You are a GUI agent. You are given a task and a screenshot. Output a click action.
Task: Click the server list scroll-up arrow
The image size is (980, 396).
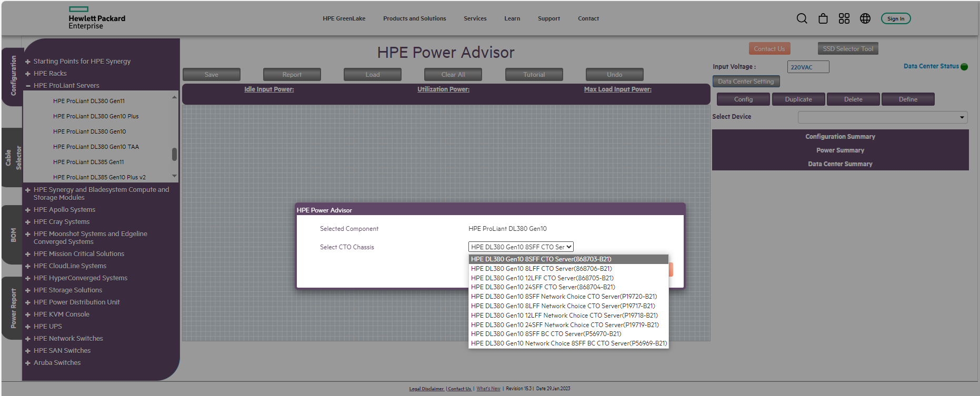(x=174, y=97)
